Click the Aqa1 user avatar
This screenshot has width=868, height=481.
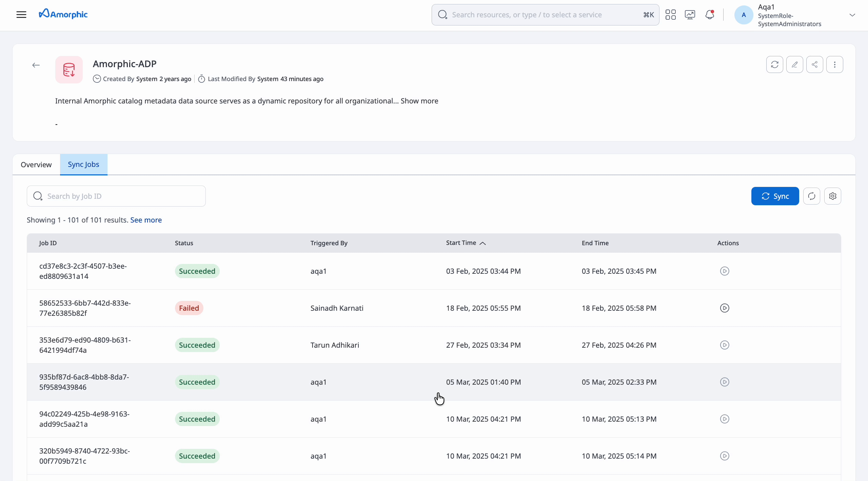click(744, 15)
